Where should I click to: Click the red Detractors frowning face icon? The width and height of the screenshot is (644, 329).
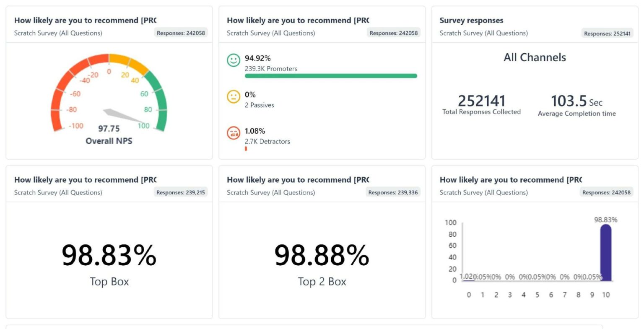[234, 132]
